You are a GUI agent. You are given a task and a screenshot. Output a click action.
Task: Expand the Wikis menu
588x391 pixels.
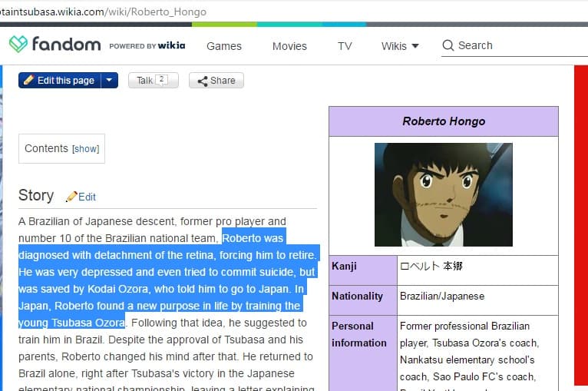400,46
